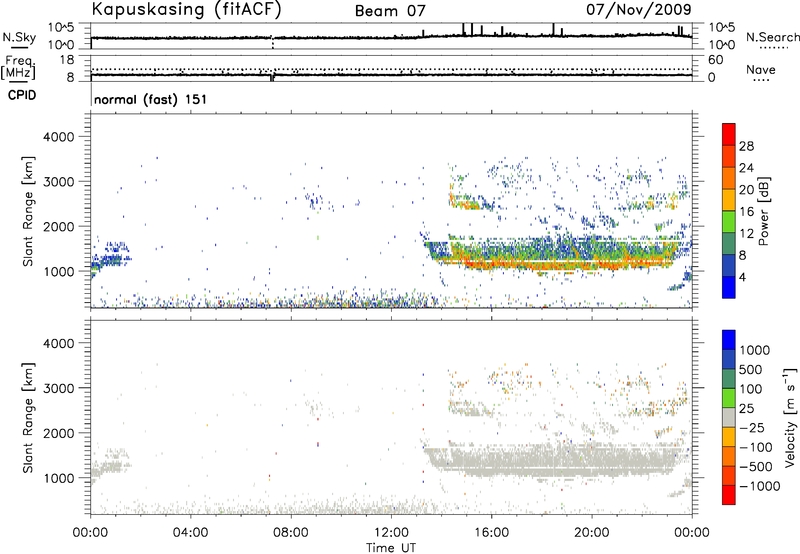Click the '08:00' time tick label
The width and height of the screenshot is (800, 554).
click(x=291, y=533)
